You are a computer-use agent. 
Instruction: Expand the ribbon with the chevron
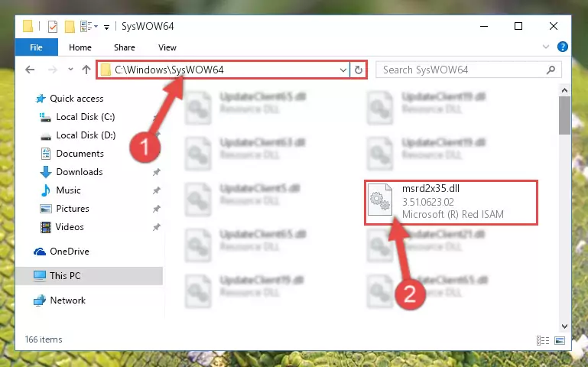546,47
